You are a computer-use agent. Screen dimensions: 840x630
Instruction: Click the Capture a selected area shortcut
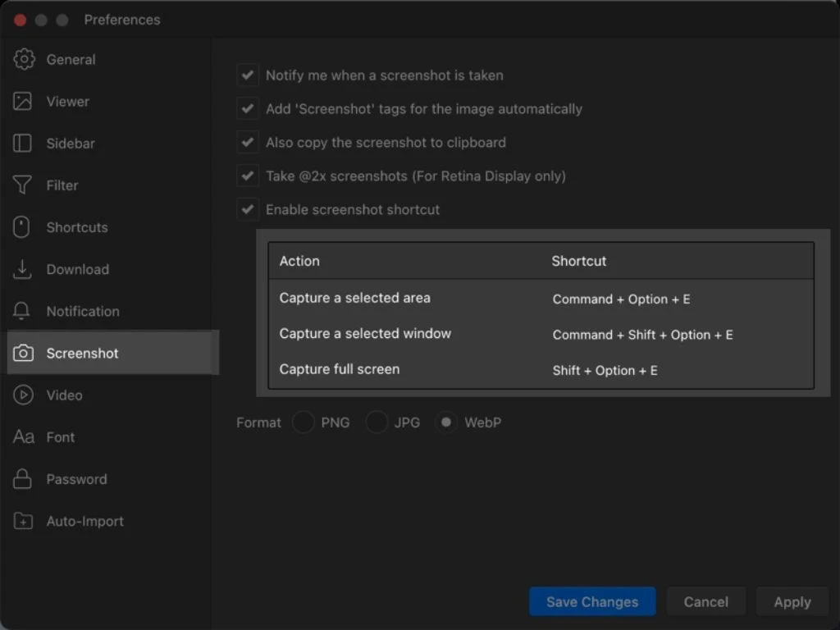[x=621, y=299]
